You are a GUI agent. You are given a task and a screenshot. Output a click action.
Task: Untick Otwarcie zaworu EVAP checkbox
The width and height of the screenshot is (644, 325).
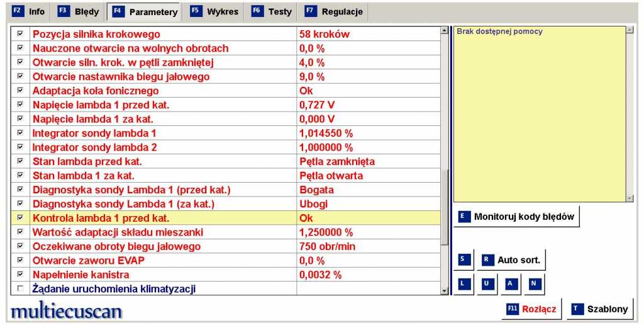coord(20,260)
